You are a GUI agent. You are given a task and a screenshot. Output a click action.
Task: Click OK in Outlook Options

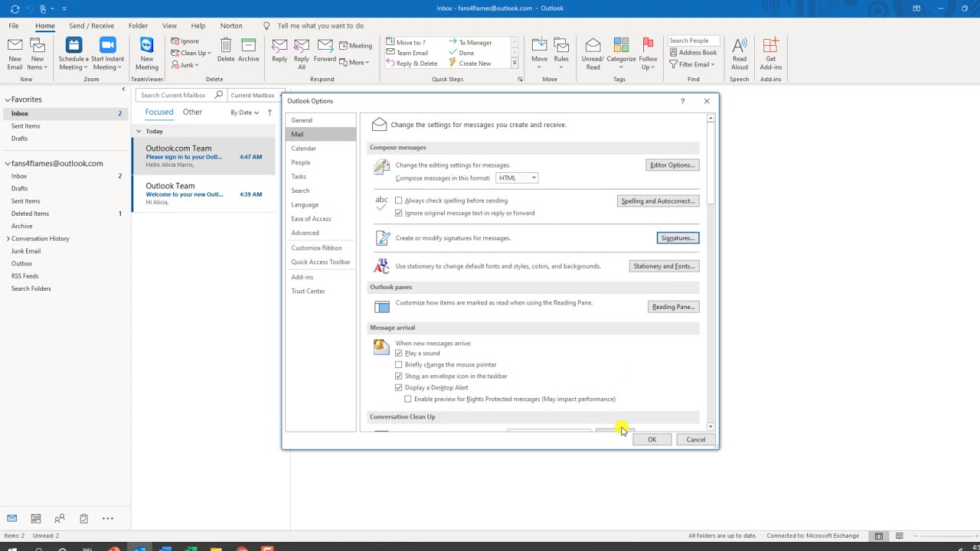coord(652,439)
